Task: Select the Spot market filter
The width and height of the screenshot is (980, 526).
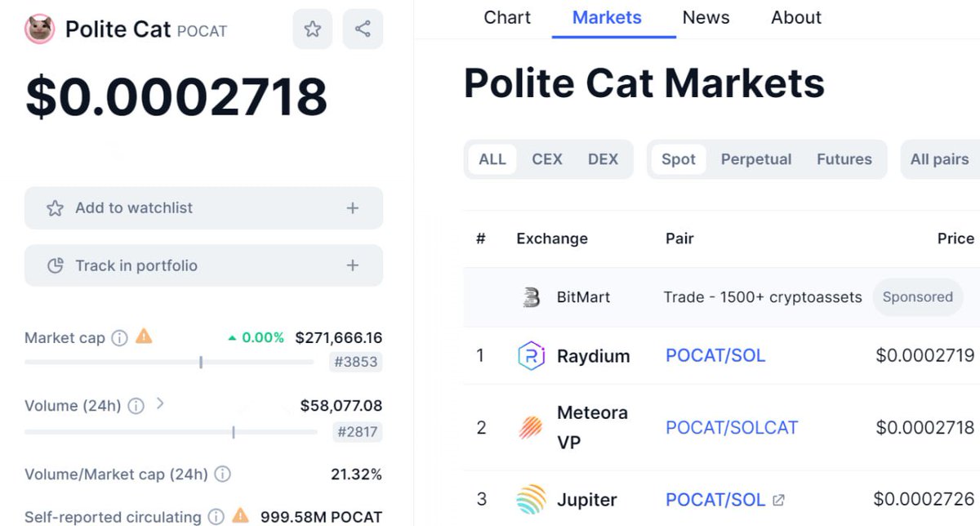Action: point(678,158)
